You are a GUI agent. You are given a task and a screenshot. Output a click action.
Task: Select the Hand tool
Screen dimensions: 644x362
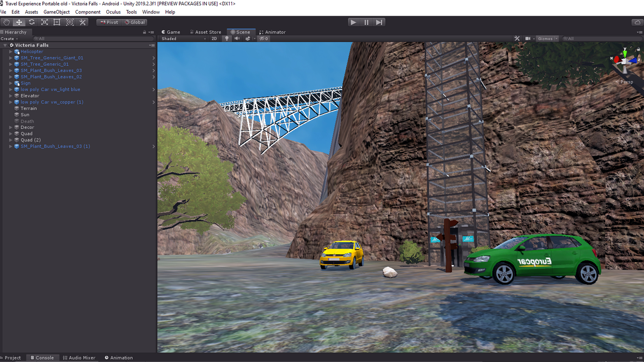6,22
